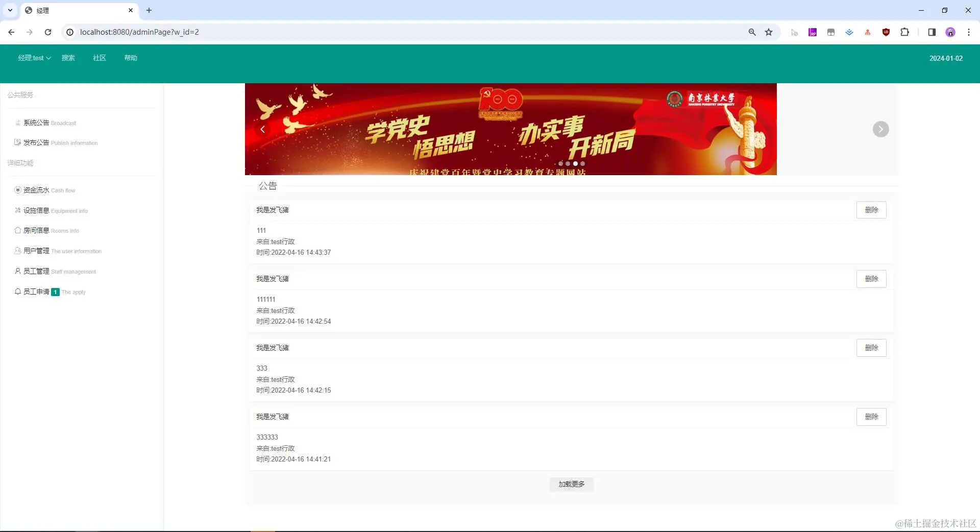
Task: Go back to the previous page
Action: click(11, 32)
